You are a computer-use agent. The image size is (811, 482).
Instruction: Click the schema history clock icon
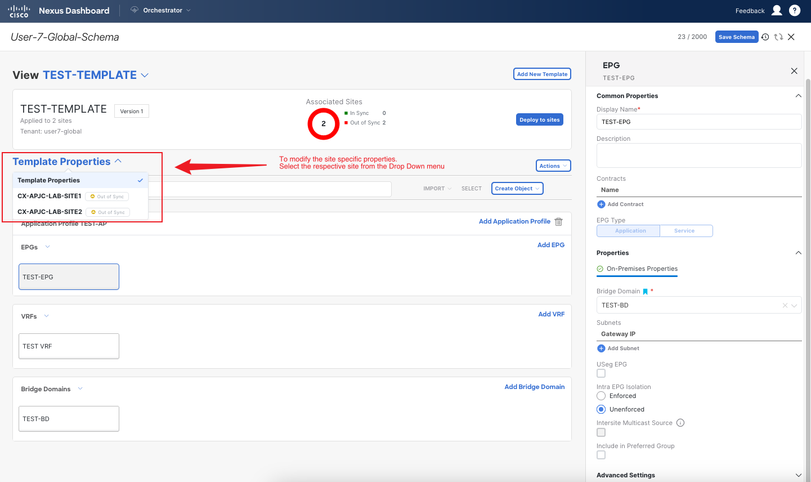click(765, 37)
